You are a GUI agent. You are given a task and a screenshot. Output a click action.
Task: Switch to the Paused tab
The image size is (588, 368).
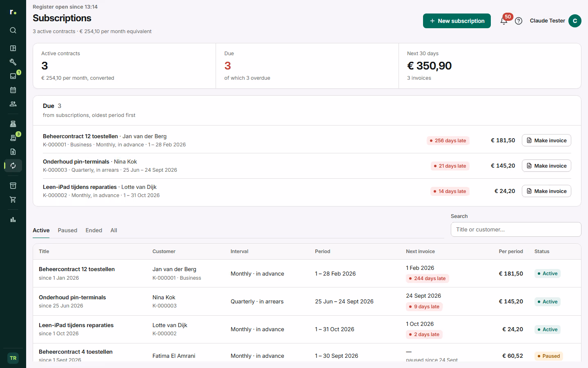67,230
